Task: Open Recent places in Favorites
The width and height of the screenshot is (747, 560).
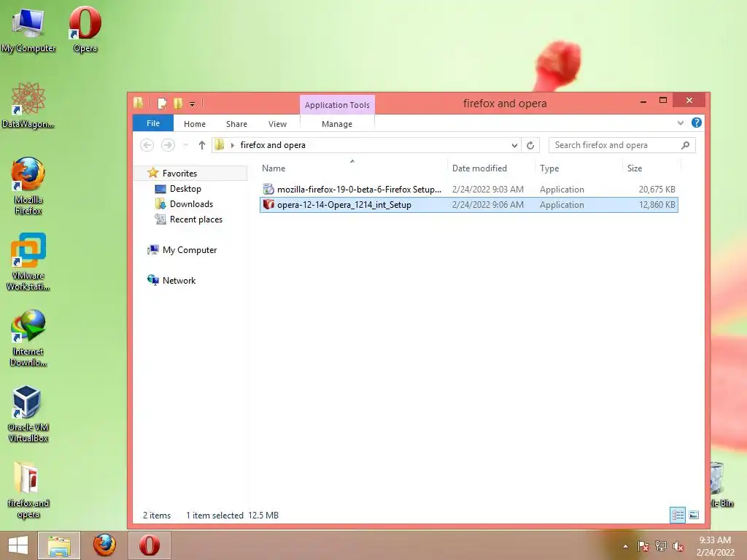Action: tap(196, 219)
